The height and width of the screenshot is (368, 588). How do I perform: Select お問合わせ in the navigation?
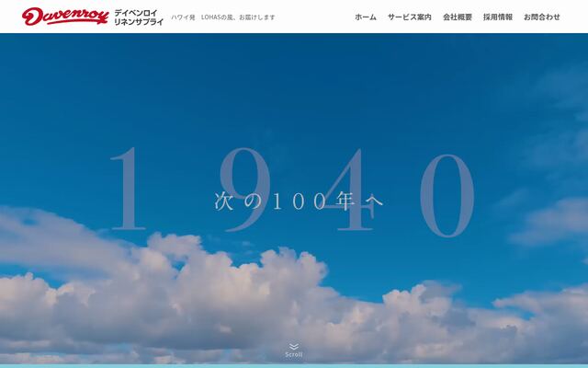click(x=542, y=17)
